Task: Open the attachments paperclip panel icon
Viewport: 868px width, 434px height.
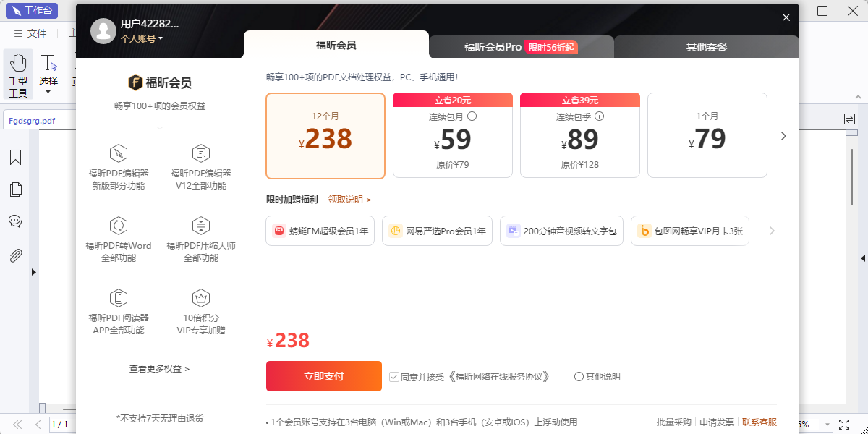Action: pyautogui.click(x=16, y=255)
